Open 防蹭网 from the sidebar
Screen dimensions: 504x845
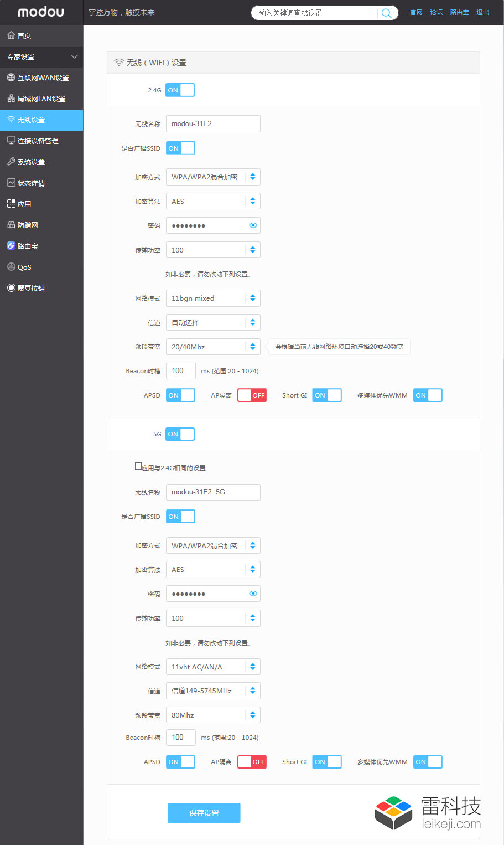(x=28, y=225)
